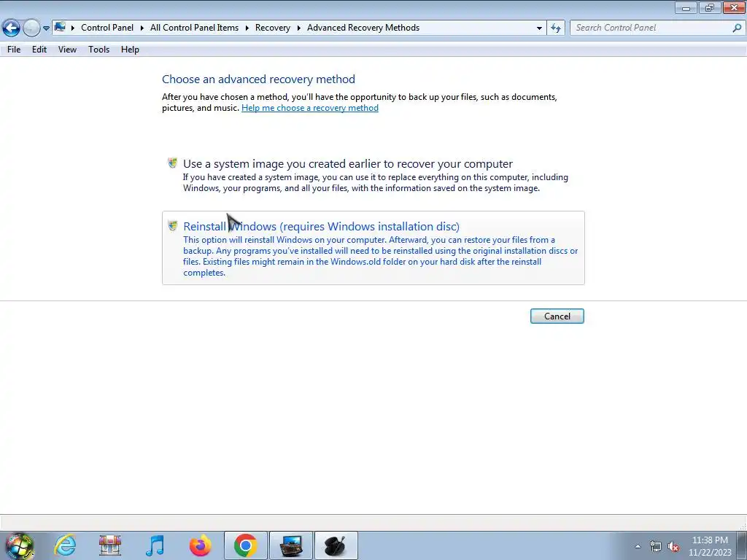Click shield icon beside system image option
The image size is (747, 560).
pyautogui.click(x=172, y=163)
